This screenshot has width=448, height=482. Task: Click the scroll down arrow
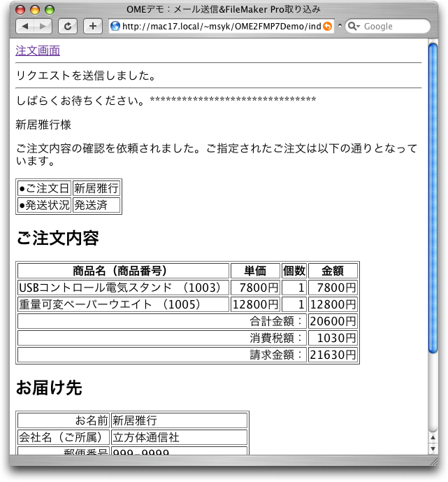(x=433, y=449)
